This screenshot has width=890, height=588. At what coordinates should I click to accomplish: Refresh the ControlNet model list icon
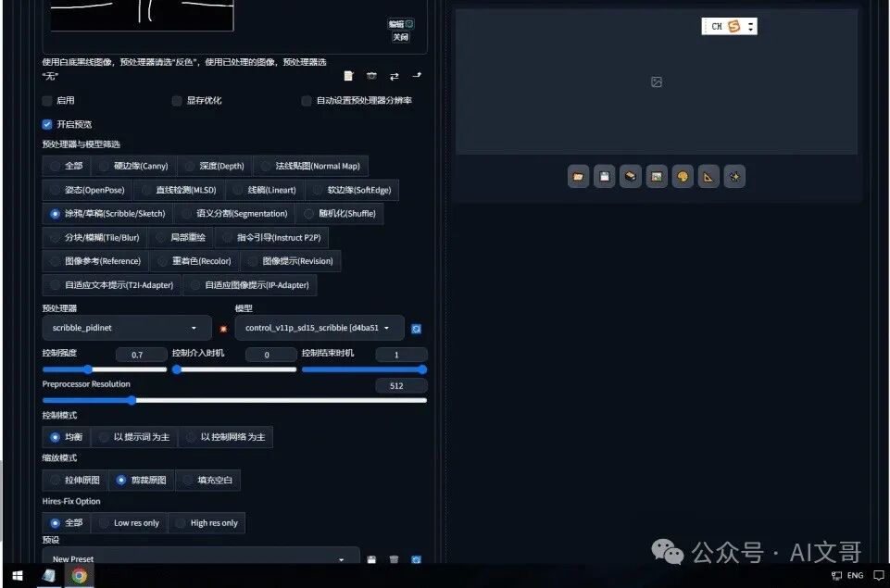(416, 328)
